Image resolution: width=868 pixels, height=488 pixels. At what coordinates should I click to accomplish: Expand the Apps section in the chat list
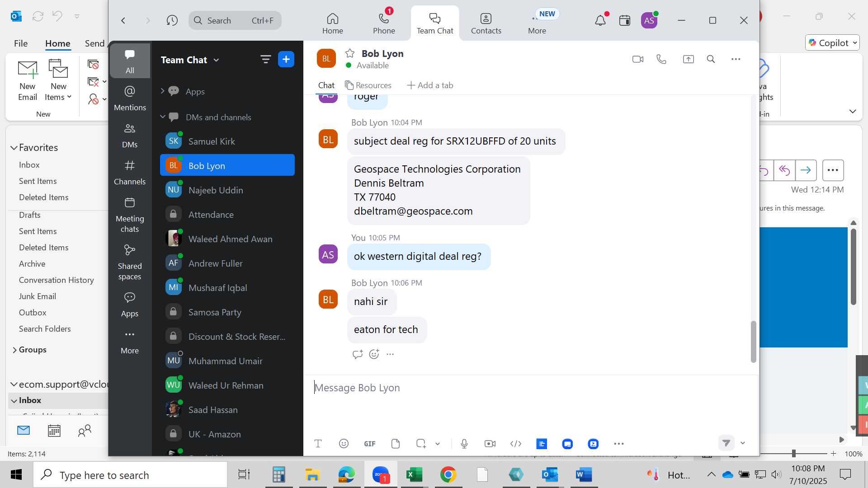(162, 91)
